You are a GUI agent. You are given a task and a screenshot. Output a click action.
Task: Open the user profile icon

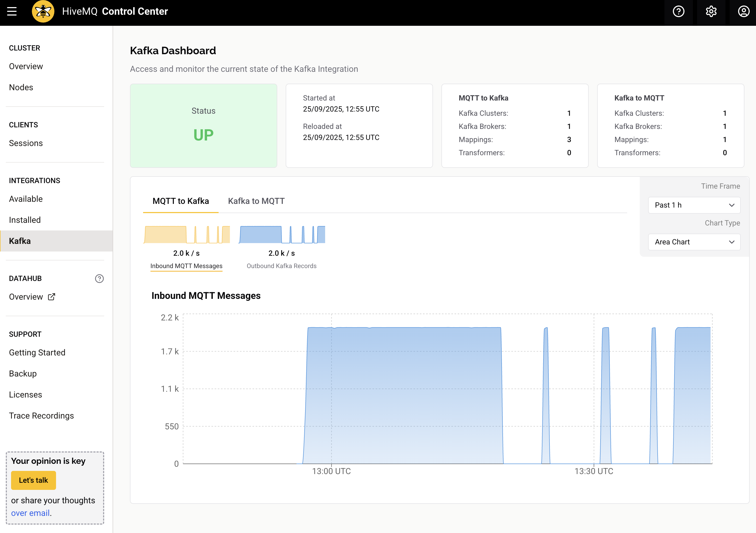pos(743,12)
